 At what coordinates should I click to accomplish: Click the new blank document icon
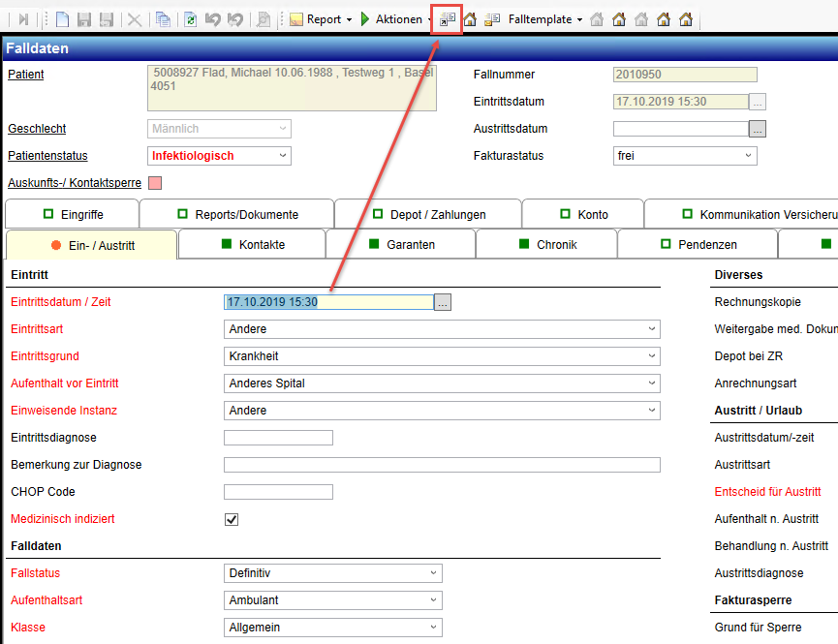pyautogui.click(x=62, y=19)
